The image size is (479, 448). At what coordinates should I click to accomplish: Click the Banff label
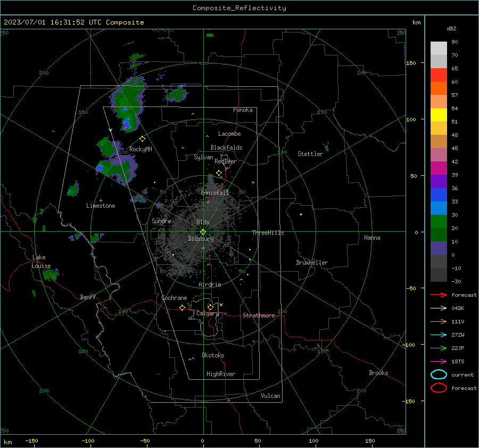88,297
